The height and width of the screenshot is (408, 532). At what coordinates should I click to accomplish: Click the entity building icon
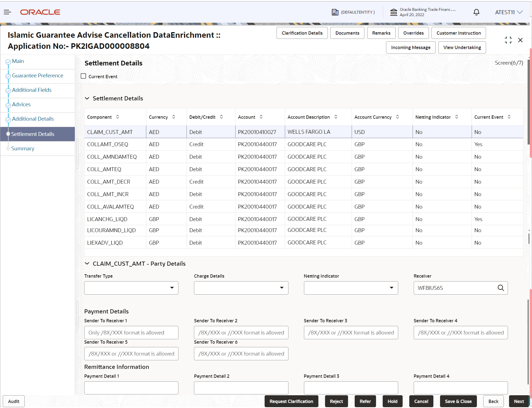tap(335, 12)
